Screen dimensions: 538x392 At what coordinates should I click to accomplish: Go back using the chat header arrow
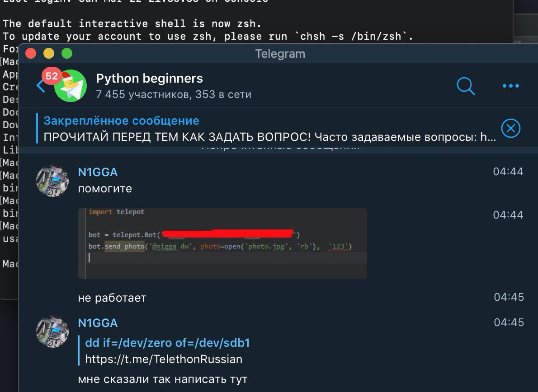point(41,86)
